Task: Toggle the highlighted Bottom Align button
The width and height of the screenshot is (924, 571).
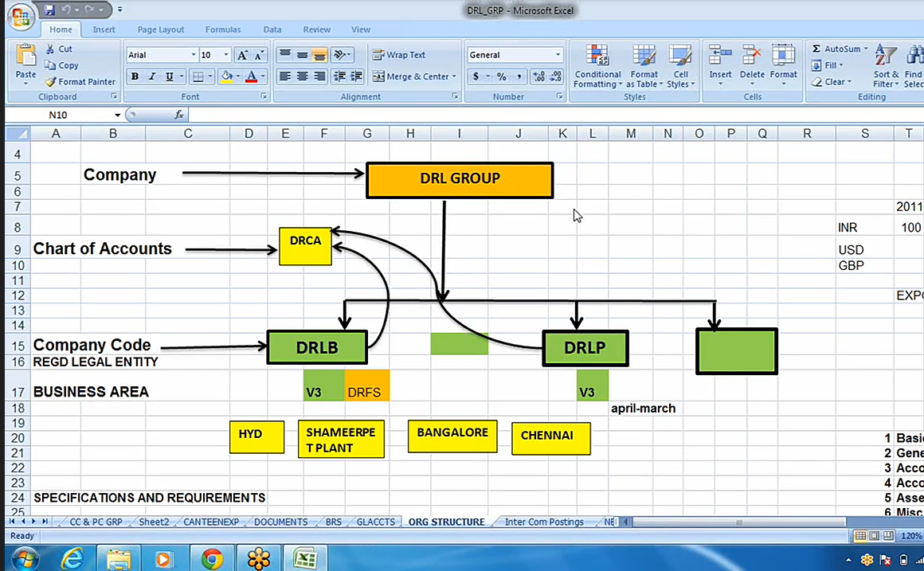Action: pyautogui.click(x=319, y=55)
